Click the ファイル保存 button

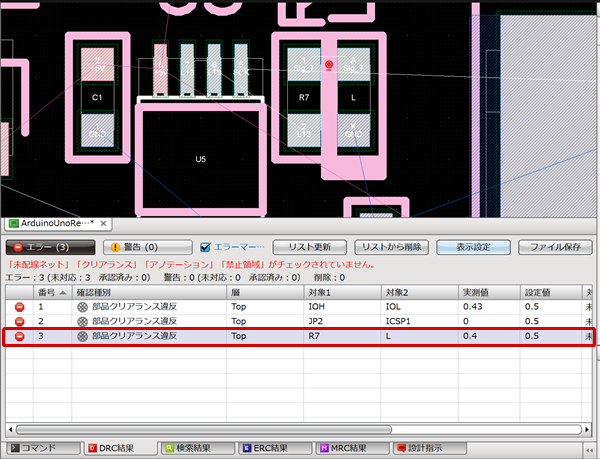coord(555,246)
